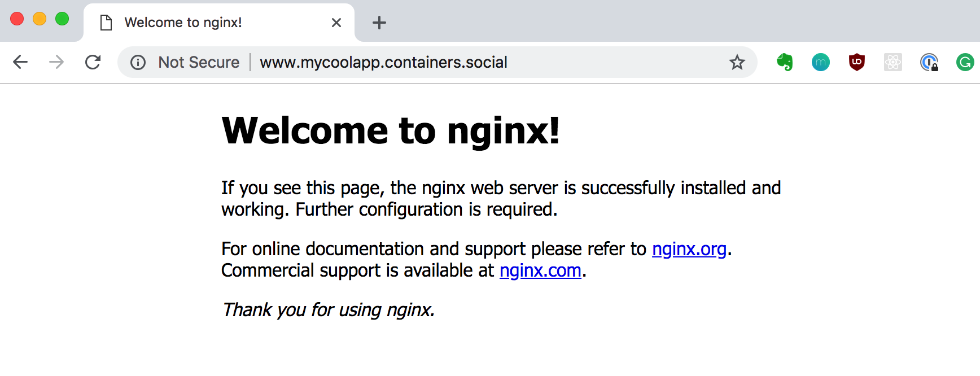The height and width of the screenshot is (376, 980).
Task: Click the 'Thank you for using nginx.' text
Action: coord(329,310)
